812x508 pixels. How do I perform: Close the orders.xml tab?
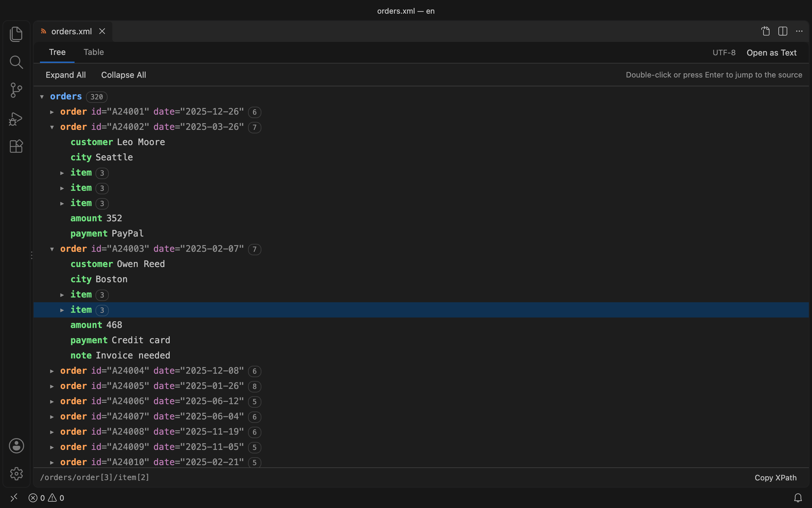102,31
